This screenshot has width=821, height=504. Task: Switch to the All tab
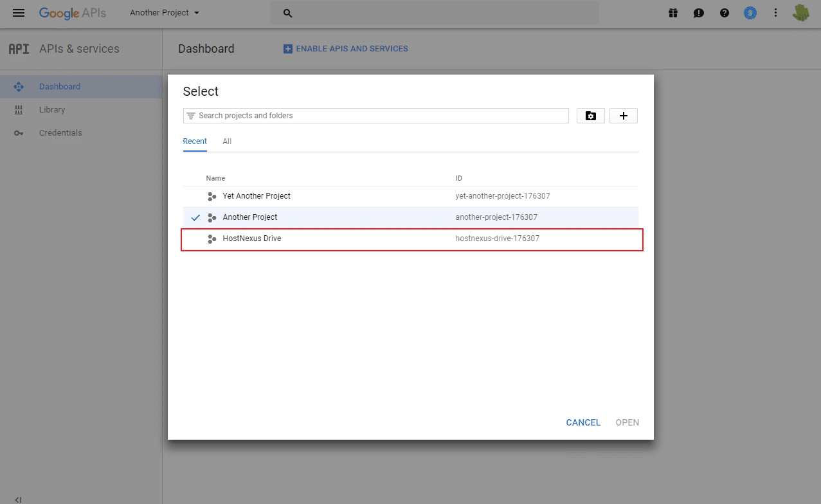227,141
